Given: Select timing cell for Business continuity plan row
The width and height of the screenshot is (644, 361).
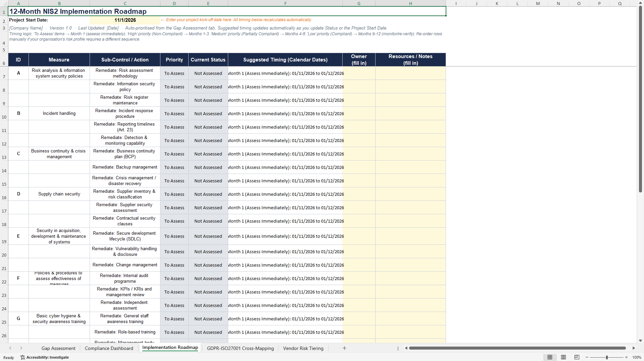Looking at the screenshot, I should click(285, 154).
